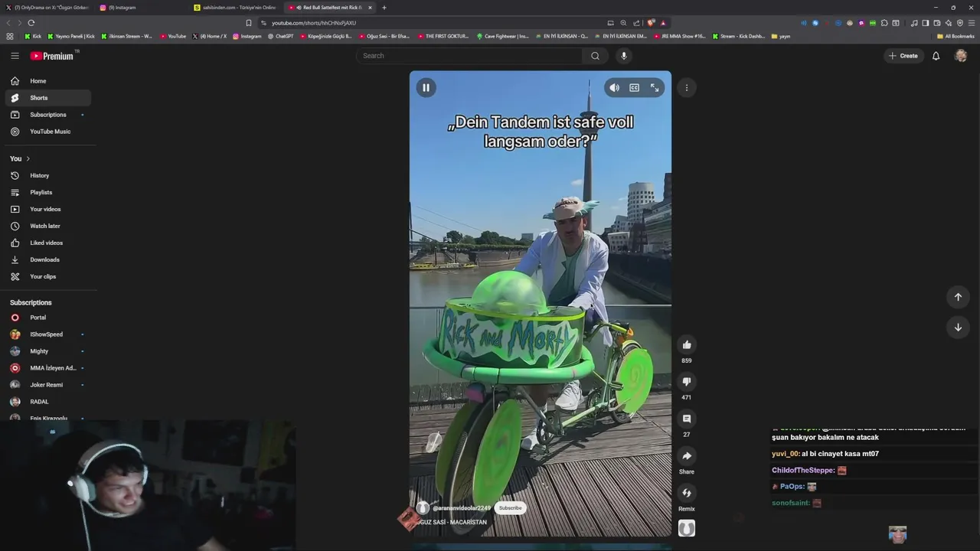Click the search magnifier button
The width and height of the screenshot is (980, 551).
click(595, 56)
